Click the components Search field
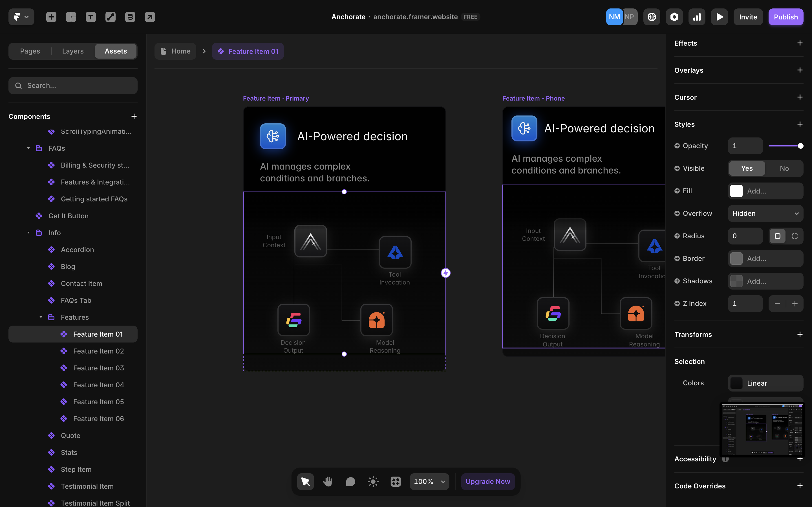812x507 pixels. coord(73,86)
